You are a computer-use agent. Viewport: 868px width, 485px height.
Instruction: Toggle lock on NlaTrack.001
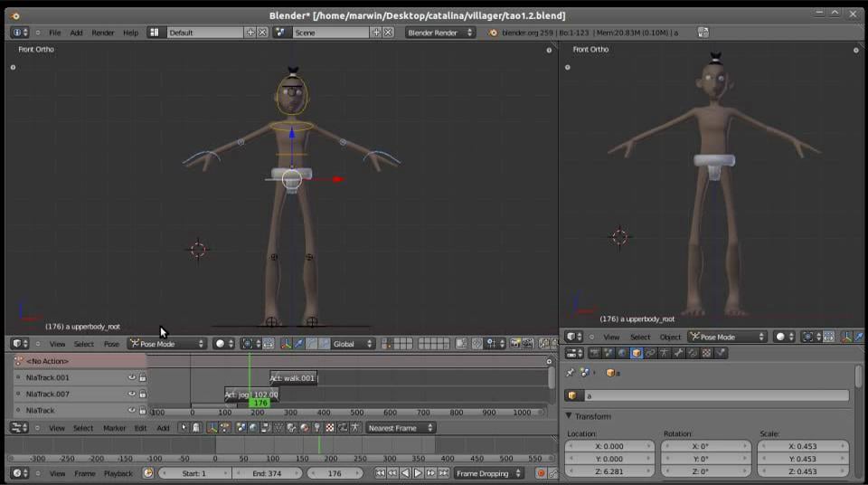point(143,377)
